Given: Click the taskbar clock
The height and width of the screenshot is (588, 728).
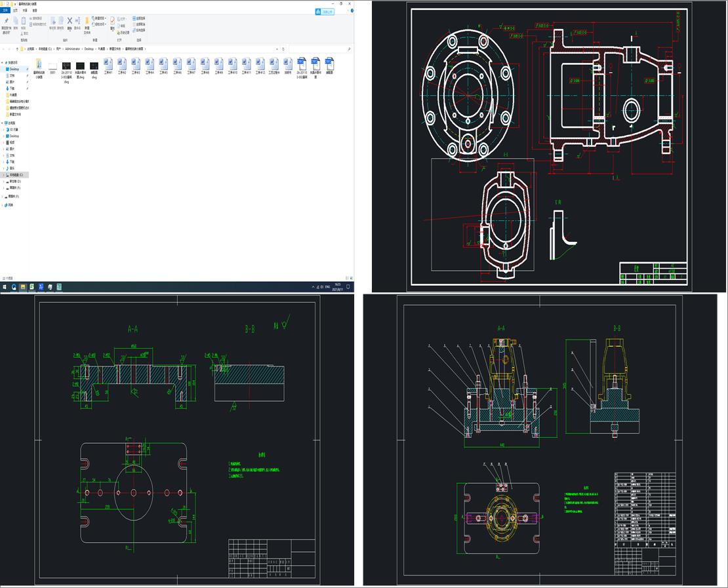Looking at the screenshot, I should [338, 287].
